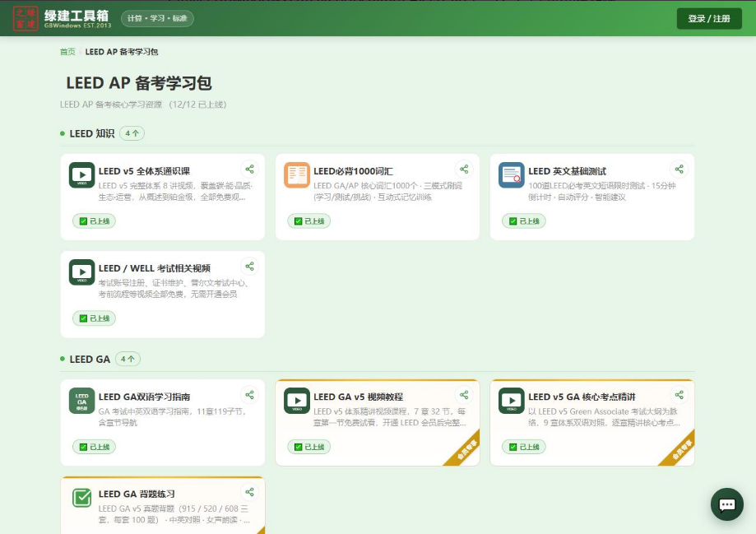Click the 计算·学习·标准 pill tag
Image resolution: width=756 pixels, height=534 pixels.
pyautogui.click(x=157, y=18)
